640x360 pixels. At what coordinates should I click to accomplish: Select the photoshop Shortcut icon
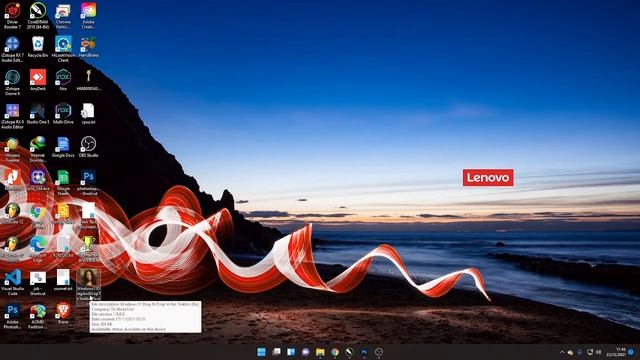[88, 182]
